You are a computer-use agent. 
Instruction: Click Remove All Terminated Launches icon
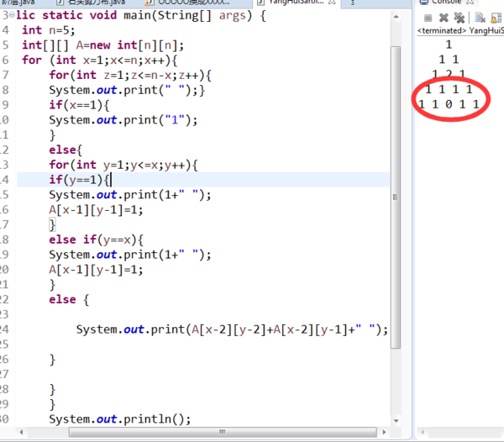pos(459,17)
